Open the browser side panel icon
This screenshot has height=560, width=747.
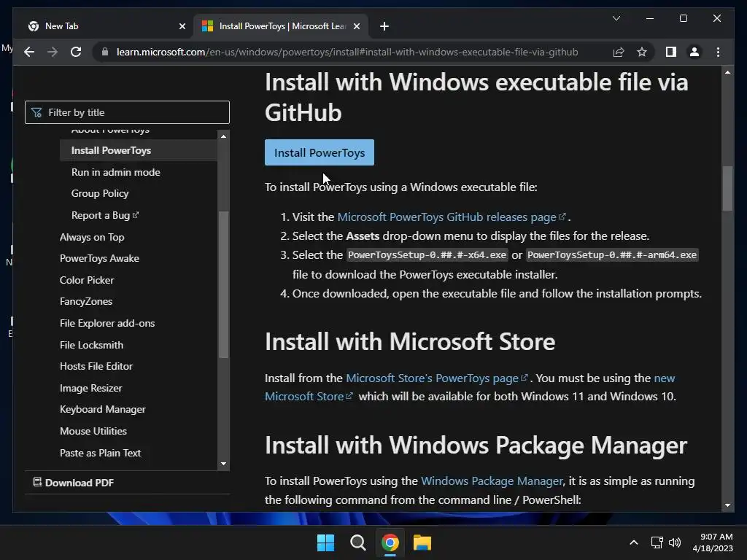click(671, 52)
